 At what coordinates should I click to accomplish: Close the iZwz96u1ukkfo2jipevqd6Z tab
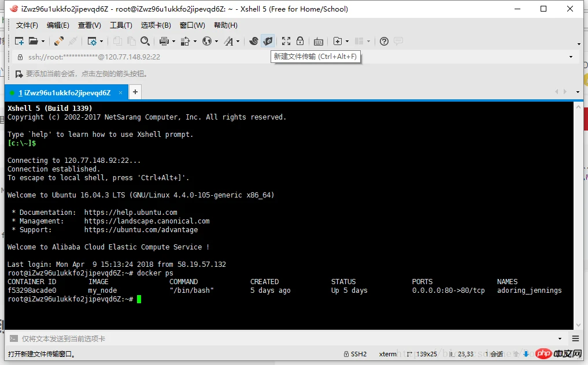pyautogui.click(x=120, y=92)
